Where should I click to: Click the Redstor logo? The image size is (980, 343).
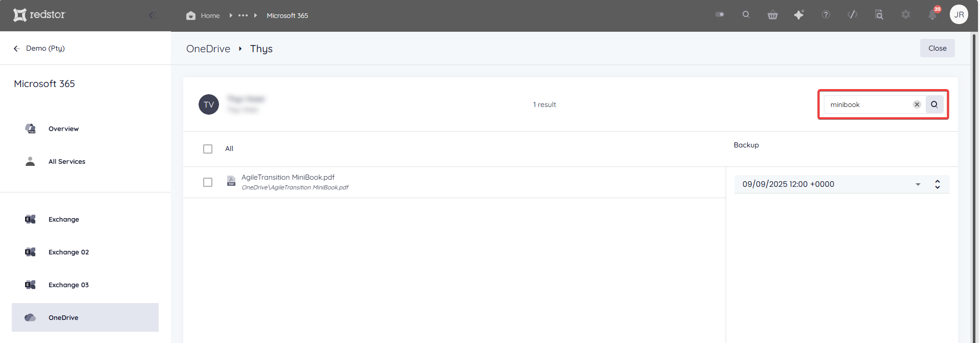[x=39, y=15]
